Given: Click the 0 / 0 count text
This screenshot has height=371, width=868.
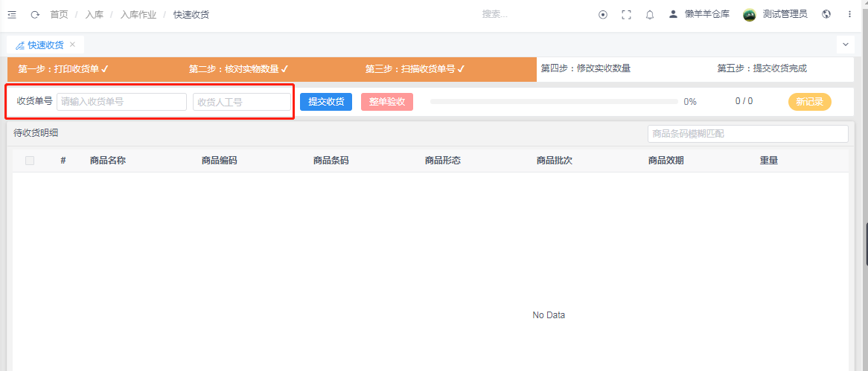Looking at the screenshot, I should (744, 101).
